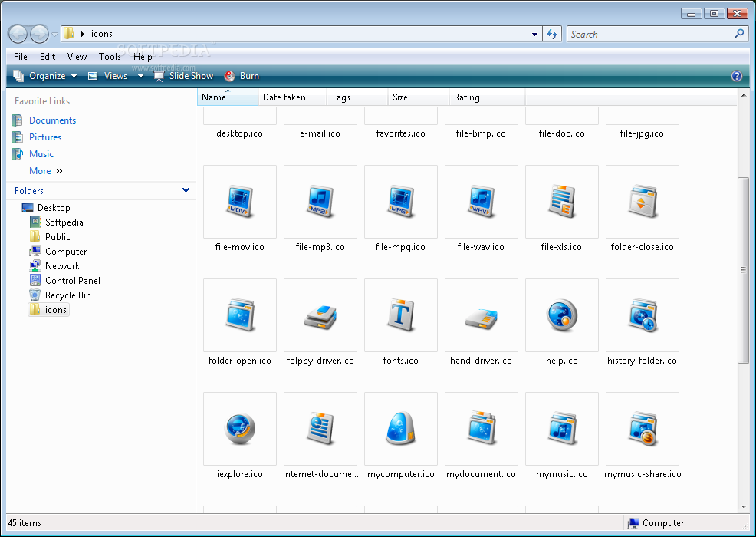The height and width of the screenshot is (537, 756).
Task: Open the Help menu
Action: [143, 57]
